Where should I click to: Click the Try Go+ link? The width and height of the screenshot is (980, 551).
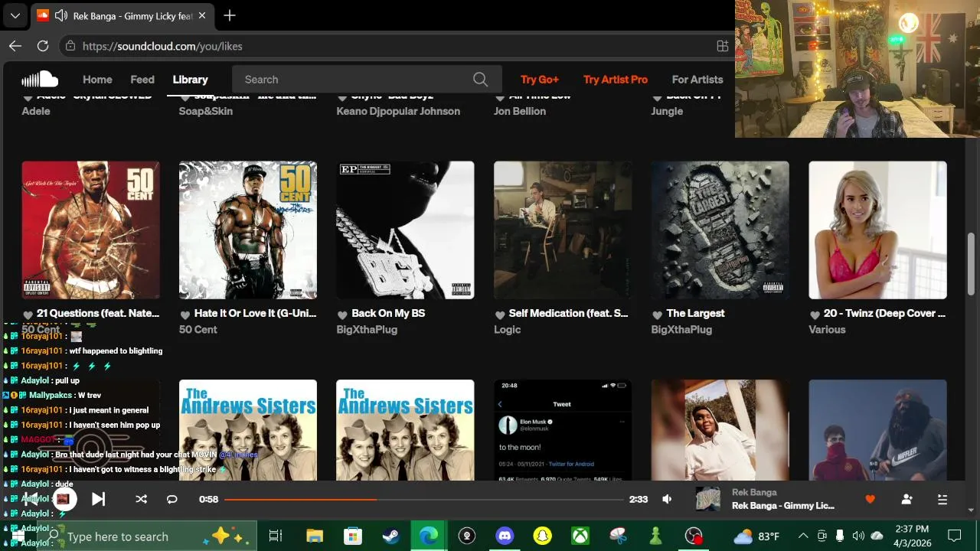[540, 79]
